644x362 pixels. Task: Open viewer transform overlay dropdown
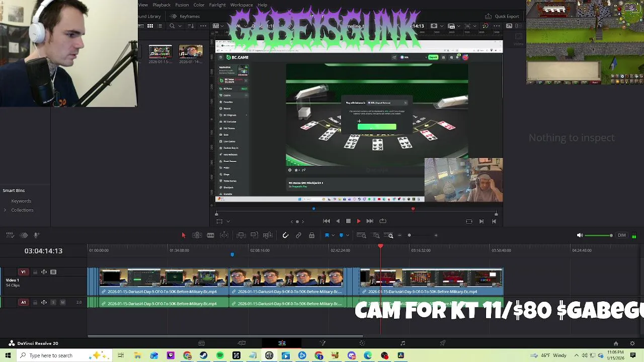tap(228, 221)
